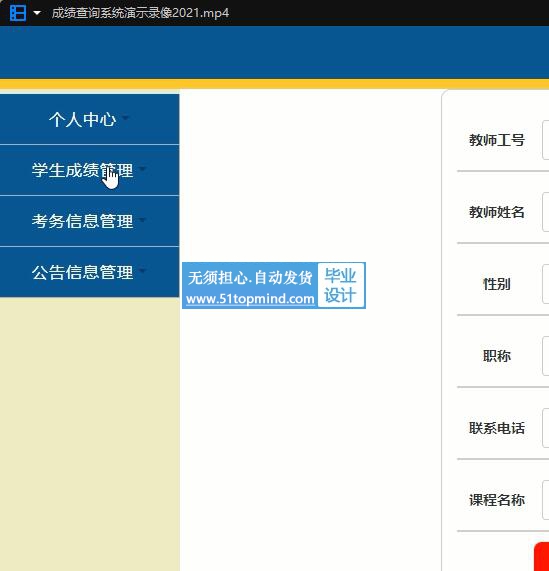Viewport: 549px width, 571px height.
Task: Open the player playlist panel icon
Action: click(18, 13)
